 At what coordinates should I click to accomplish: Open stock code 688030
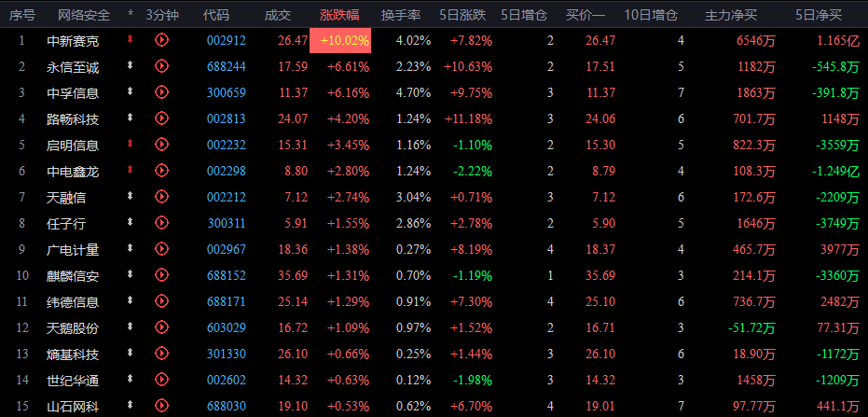(x=227, y=406)
